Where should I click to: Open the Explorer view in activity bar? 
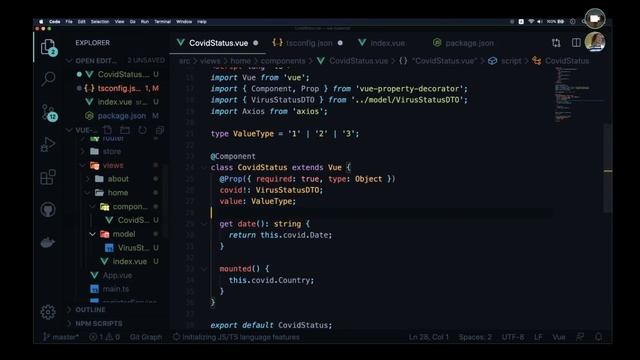(x=48, y=47)
